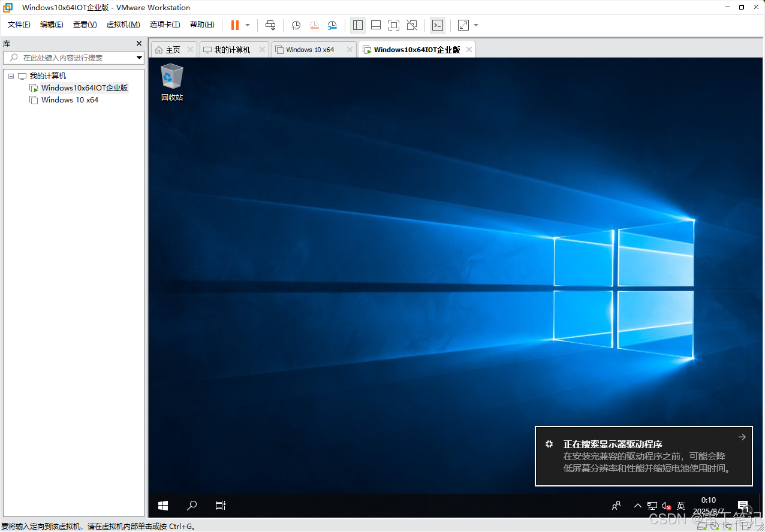Open the 帮助(H) menu
This screenshot has width=765, height=532.
[x=202, y=25]
